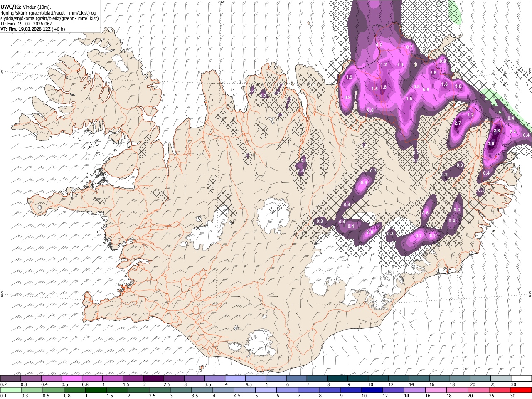Click the 1.9 precipitation value on the map
Viewport: 532px width, 399px height.
tap(349, 77)
